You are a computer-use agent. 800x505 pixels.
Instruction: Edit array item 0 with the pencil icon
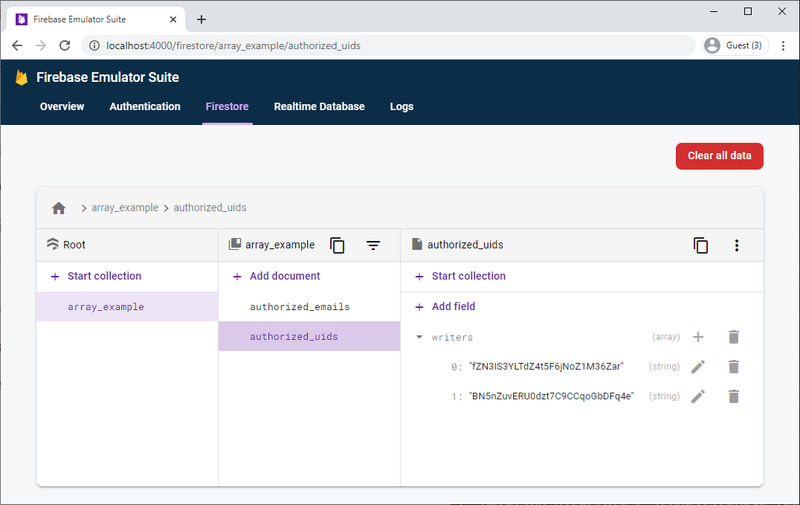(699, 367)
